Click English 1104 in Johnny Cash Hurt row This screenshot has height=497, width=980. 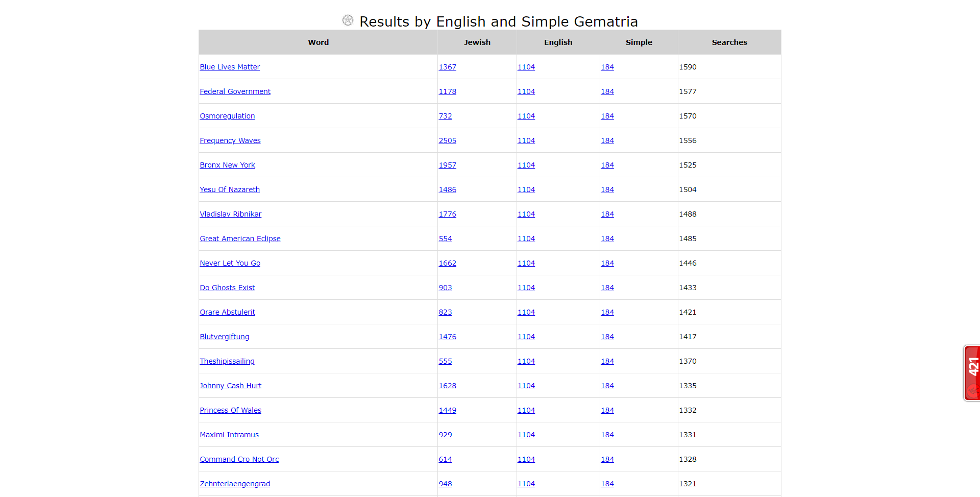coord(526,386)
